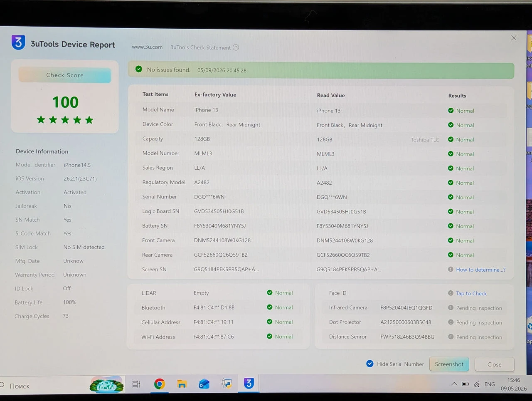Select the Logic Board SN read value GVD534505HJ0G51B
Image resolution: width=532 pixels, height=401 pixels.
tap(341, 212)
